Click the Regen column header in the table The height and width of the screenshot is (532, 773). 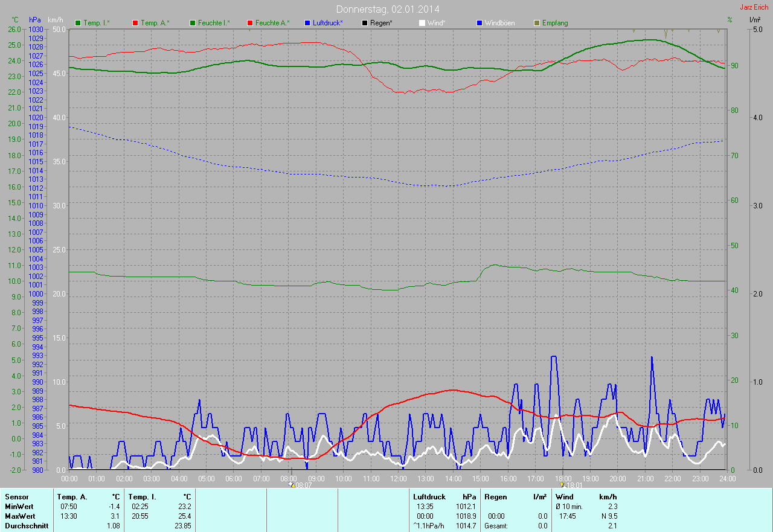(x=495, y=496)
